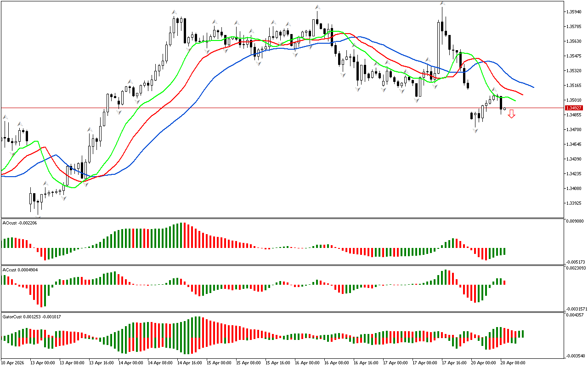Click the AOcust indicator label

[x=19, y=223]
